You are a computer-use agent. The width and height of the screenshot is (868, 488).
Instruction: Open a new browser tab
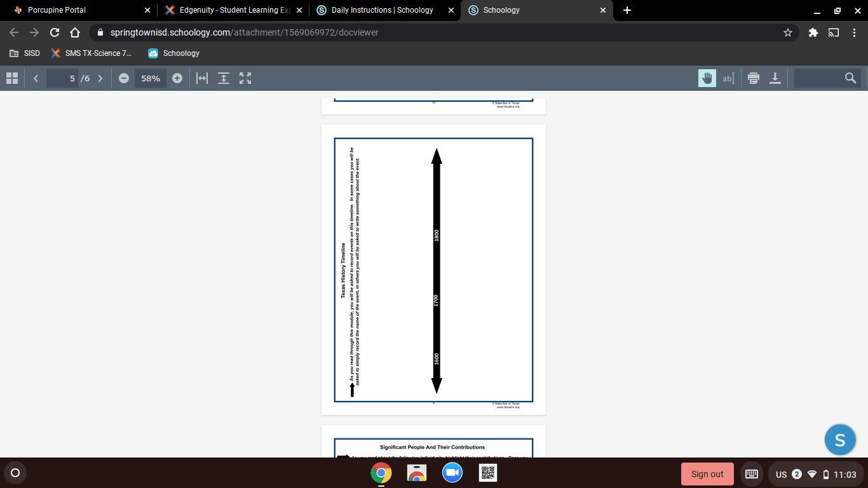coord(627,10)
